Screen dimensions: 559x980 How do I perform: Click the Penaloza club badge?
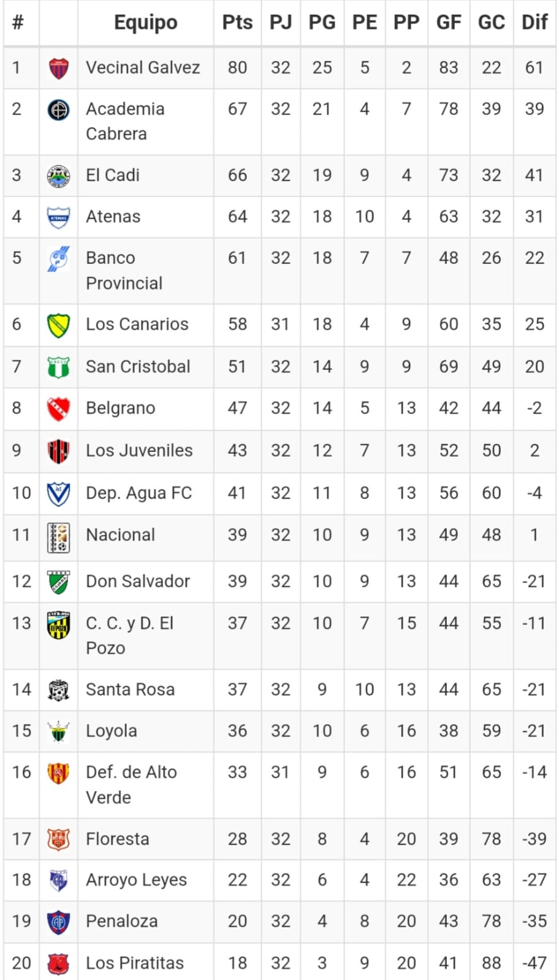(58, 922)
